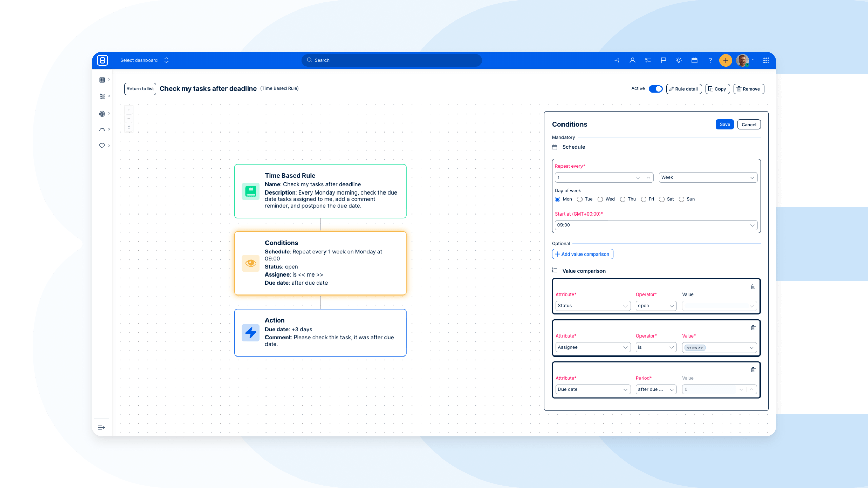
Task: Open the << me >> value dropdown
Action: coord(719,347)
